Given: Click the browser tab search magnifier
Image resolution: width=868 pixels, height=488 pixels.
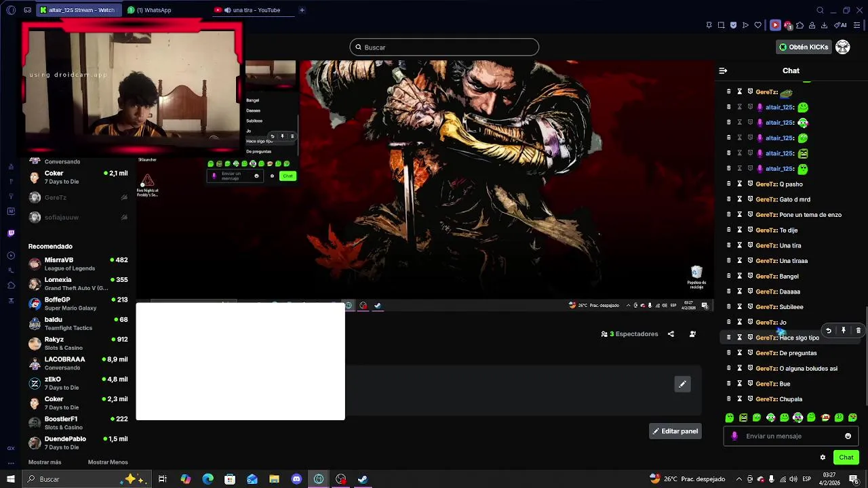Looking at the screenshot, I should point(820,10).
